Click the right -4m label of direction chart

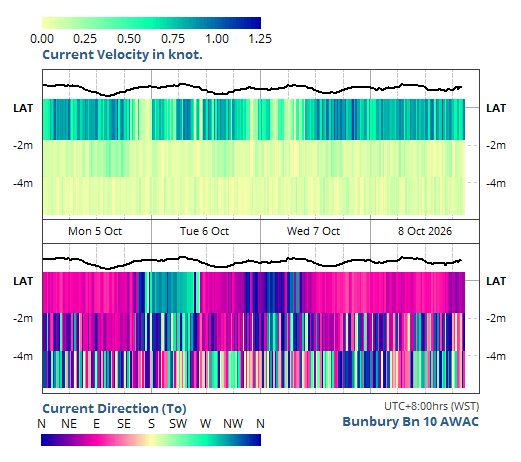tap(496, 356)
